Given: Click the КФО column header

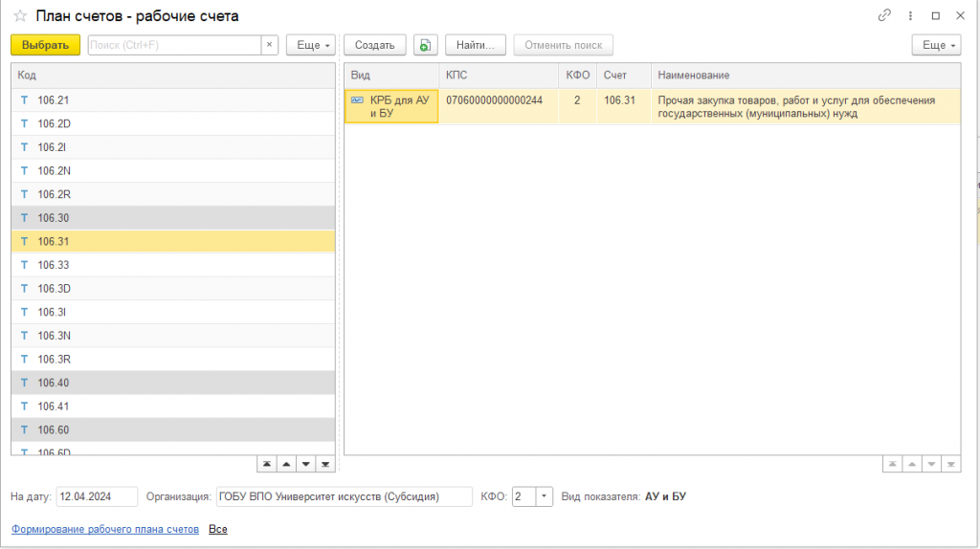Looking at the screenshot, I should click(x=577, y=75).
